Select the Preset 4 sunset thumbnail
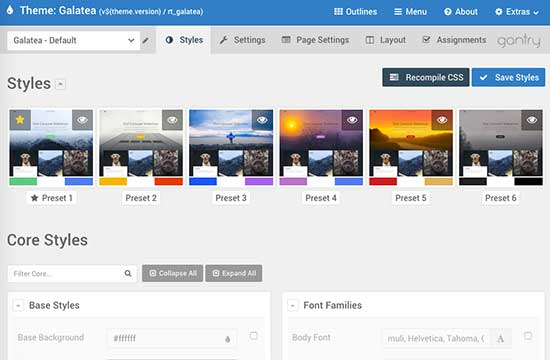 click(x=321, y=143)
